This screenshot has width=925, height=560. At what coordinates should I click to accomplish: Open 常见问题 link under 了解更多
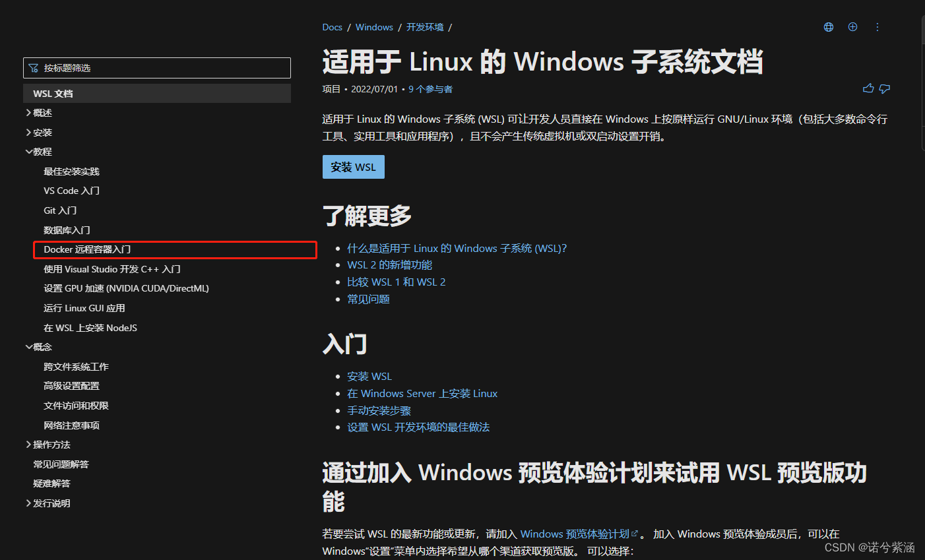(368, 299)
